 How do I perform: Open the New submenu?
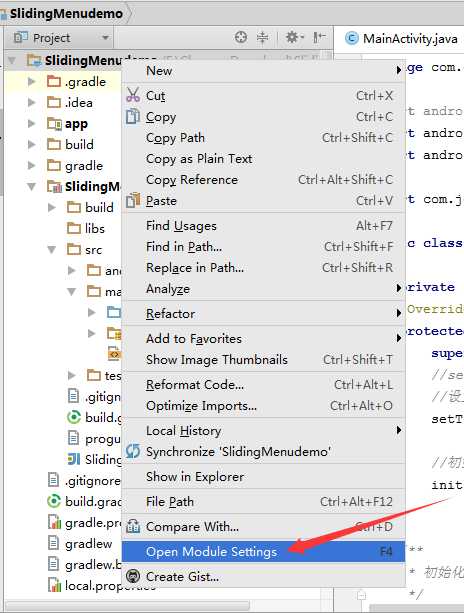point(263,71)
